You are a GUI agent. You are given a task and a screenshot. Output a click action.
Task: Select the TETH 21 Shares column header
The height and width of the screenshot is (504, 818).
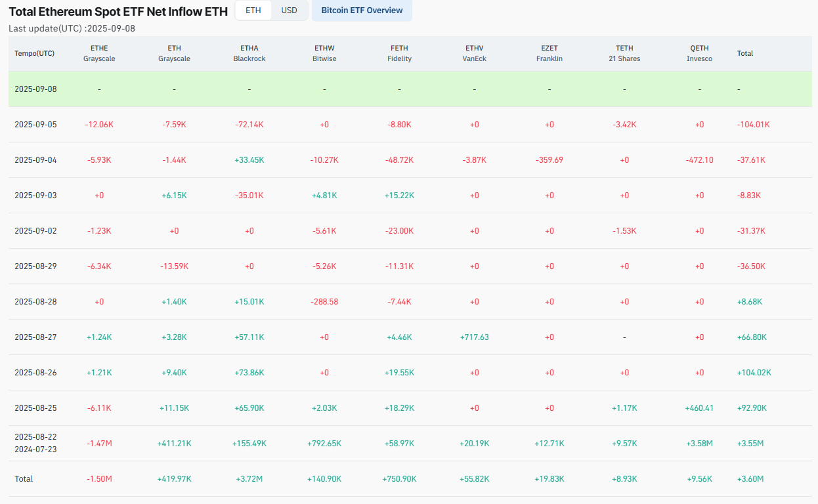(624, 53)
